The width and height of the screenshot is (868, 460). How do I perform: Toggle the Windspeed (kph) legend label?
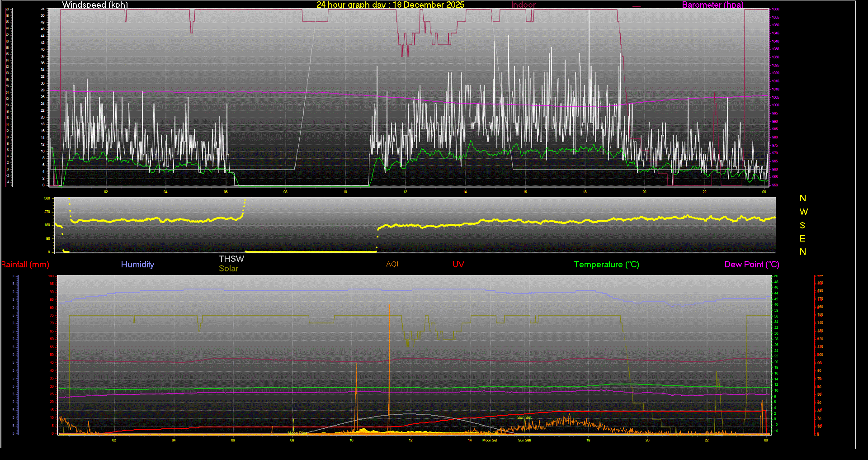(95, 5)
